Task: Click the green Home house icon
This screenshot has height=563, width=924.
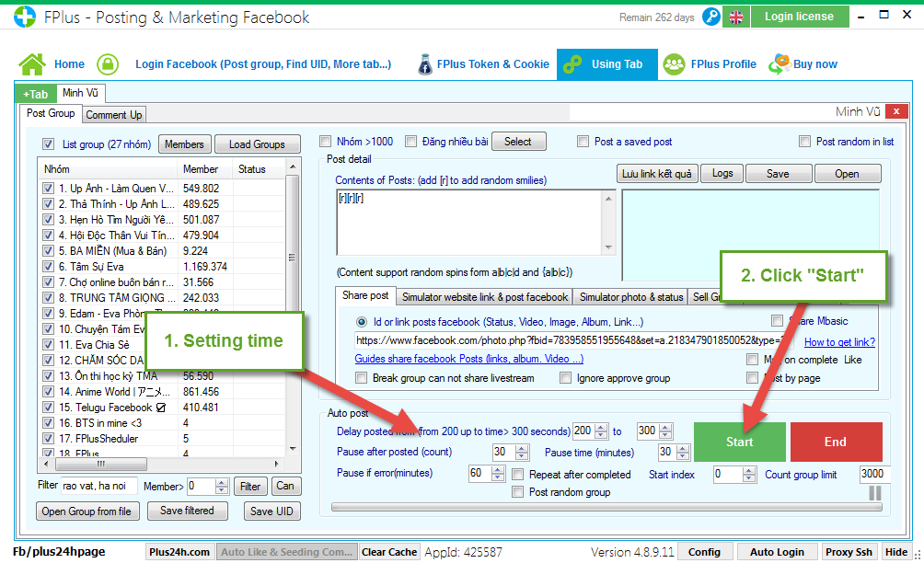Action: [x=32, y=64]
